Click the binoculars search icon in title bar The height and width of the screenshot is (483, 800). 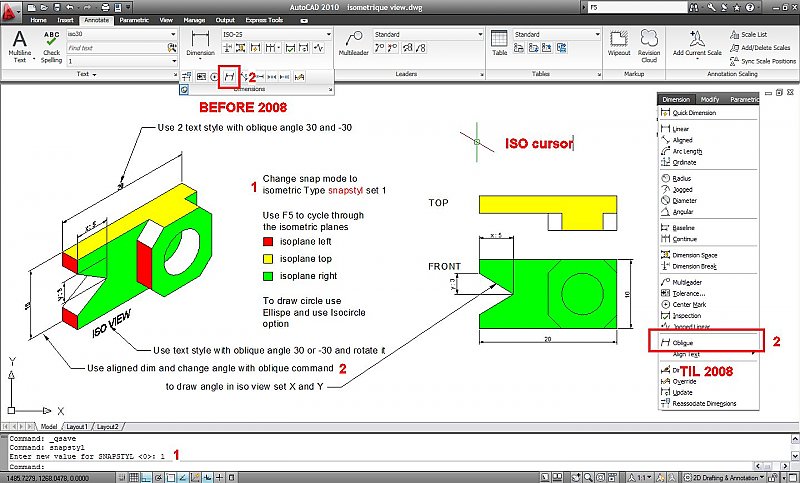pyautogui.click(x=694, y=7)
